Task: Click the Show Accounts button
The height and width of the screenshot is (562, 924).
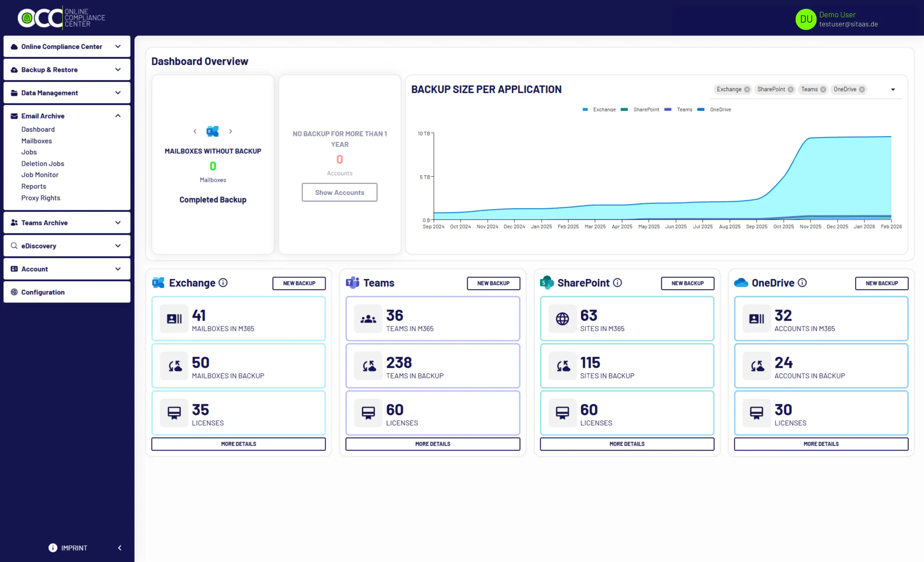Action: 339,192
